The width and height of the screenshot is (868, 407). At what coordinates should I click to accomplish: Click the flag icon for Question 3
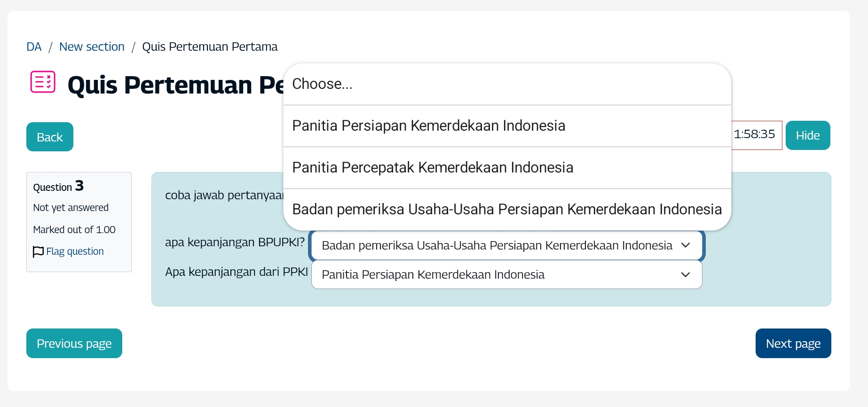(38, 252)
